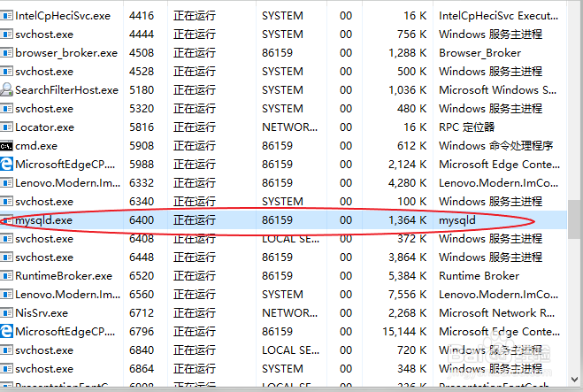The width and height of the screenshot is (583, 392).
Task: Click user 86159 in cmd.exe row
Action: point(278,146)
